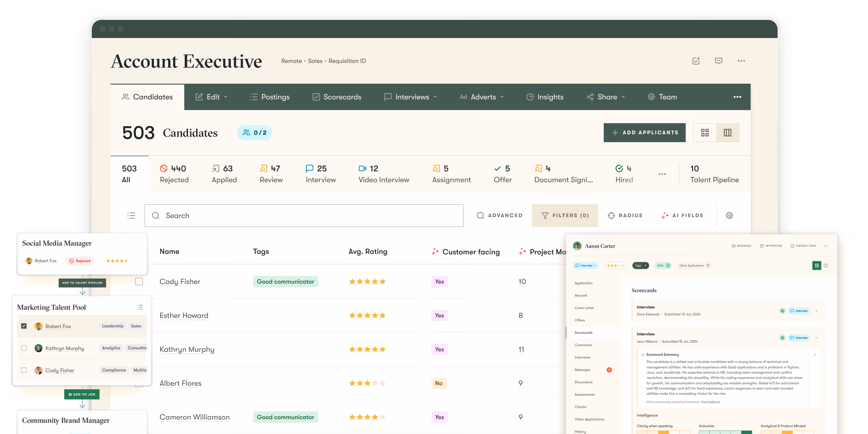Expand the Dave Edwards interview scorecard
Viewport: 868px width, 434px height.
coord(816,311)
